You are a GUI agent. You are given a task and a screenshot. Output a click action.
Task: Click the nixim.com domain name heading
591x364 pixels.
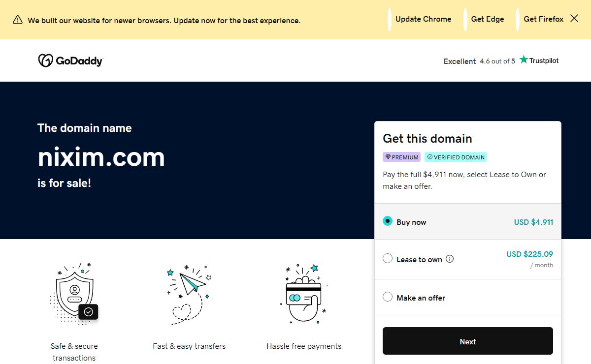(101, 157)
